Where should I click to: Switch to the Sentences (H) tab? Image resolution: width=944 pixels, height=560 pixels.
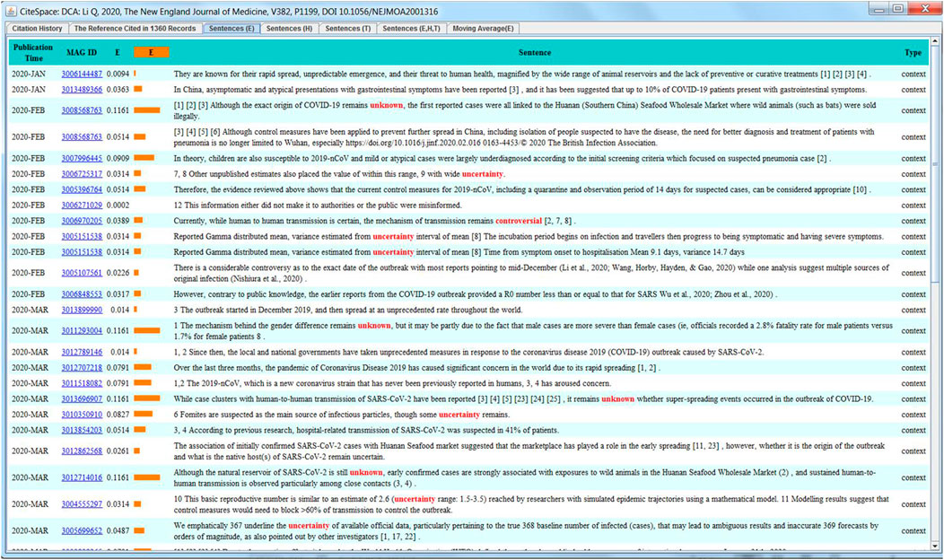[x=289, y=29]
